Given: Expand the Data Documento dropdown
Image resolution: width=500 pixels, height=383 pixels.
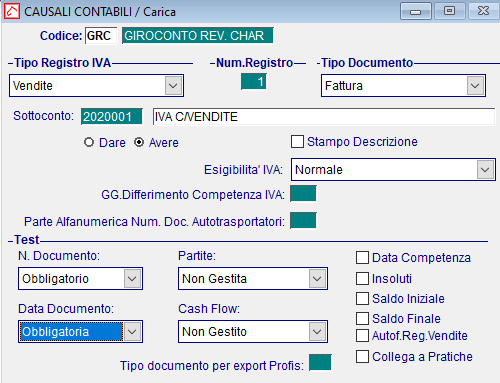Looking at the screenshot, I should click(132, 332).
